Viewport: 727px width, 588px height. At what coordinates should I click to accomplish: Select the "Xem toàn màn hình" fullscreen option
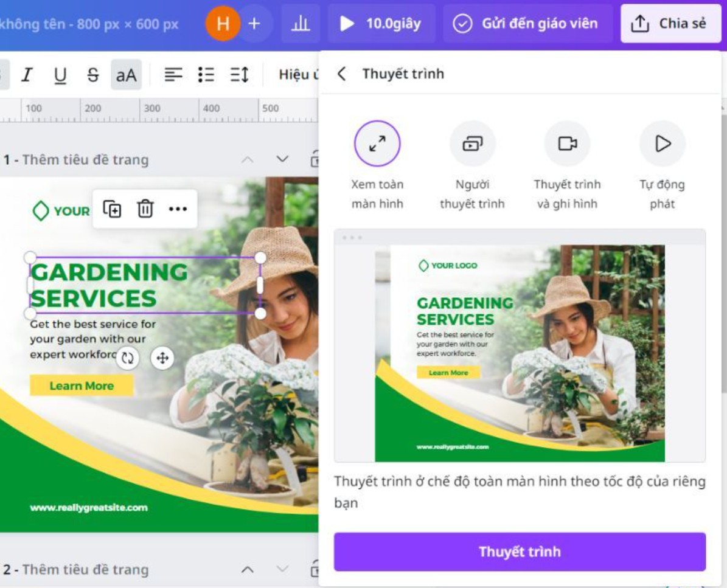pos(378,144)
